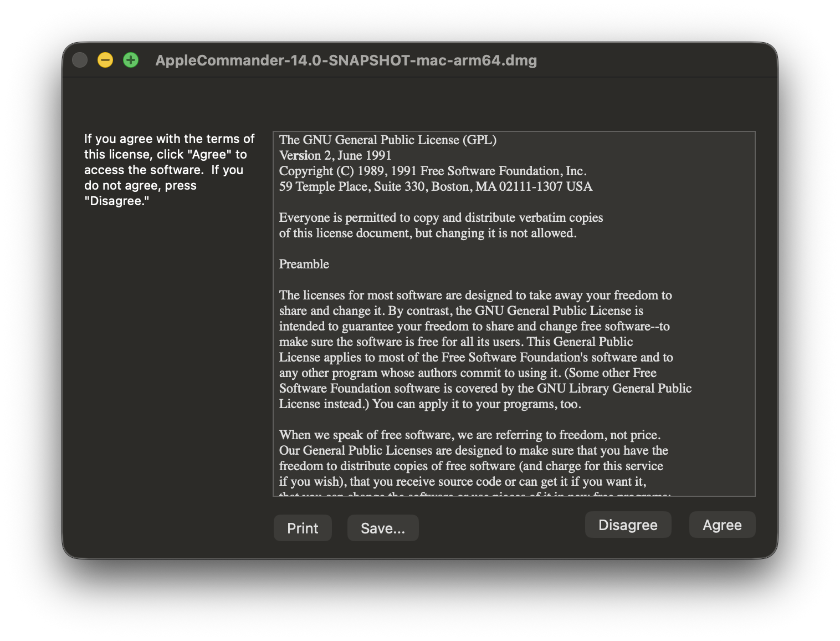
Task: Open the Save... license dialog
Action: coord(383,528)
